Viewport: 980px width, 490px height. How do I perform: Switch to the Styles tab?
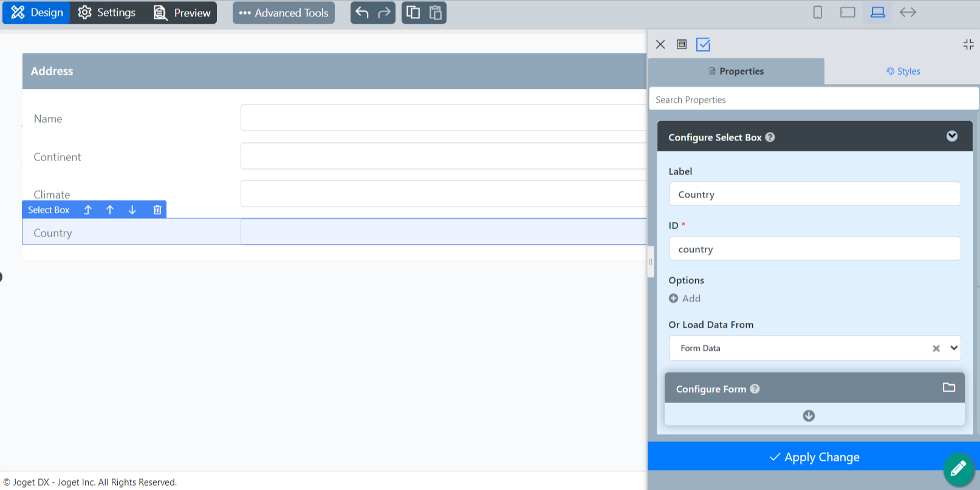click(903, 71)
